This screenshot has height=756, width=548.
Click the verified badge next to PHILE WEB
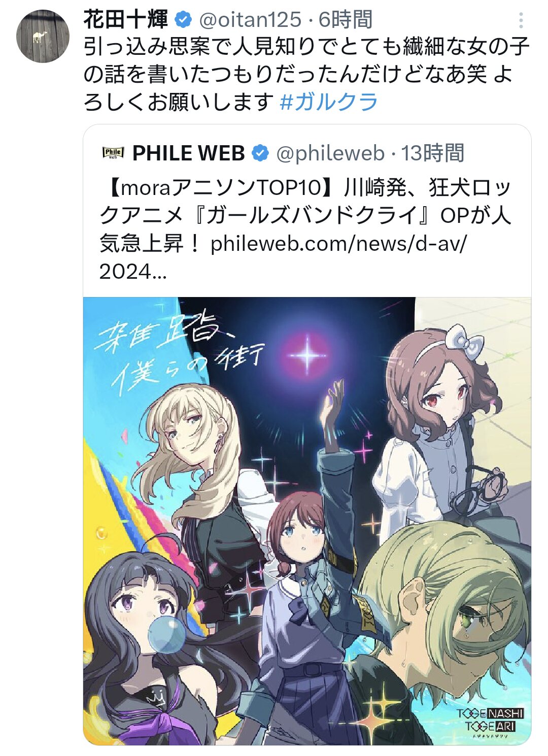260,153
